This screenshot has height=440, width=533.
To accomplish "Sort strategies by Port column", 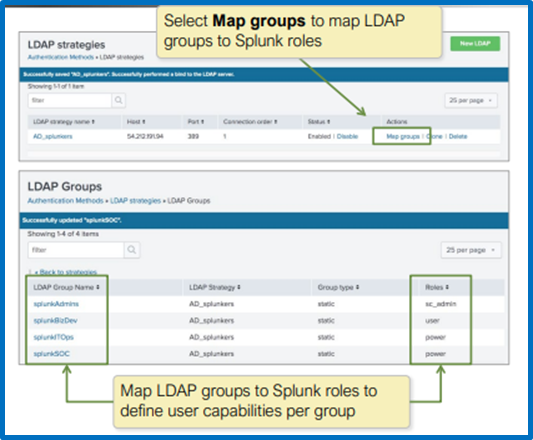I will tap(196, 122).
